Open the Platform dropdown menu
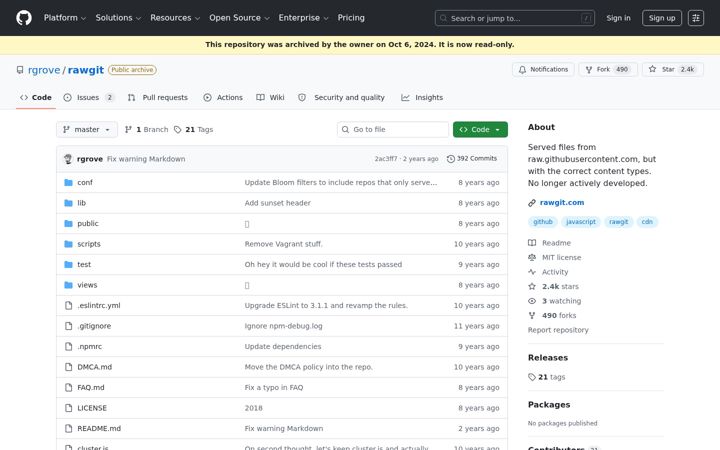720x450 pixels. tap(65, 18)
